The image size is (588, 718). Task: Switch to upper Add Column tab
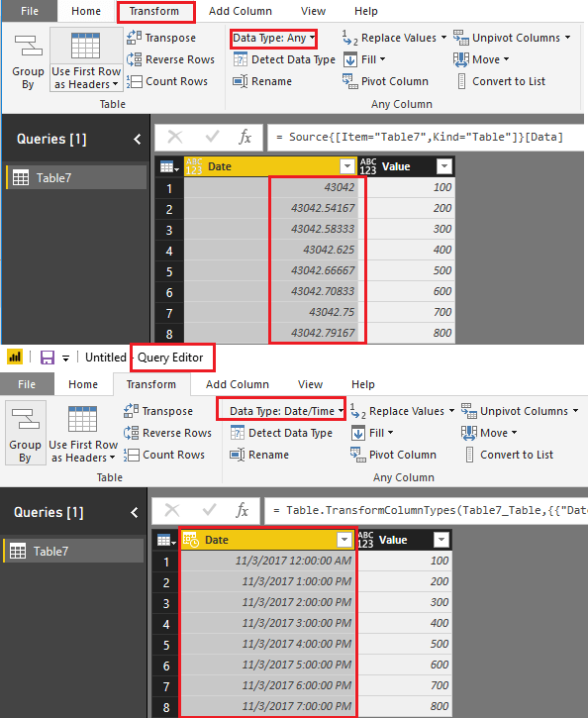pyautogui.click(x=241, y=11)
